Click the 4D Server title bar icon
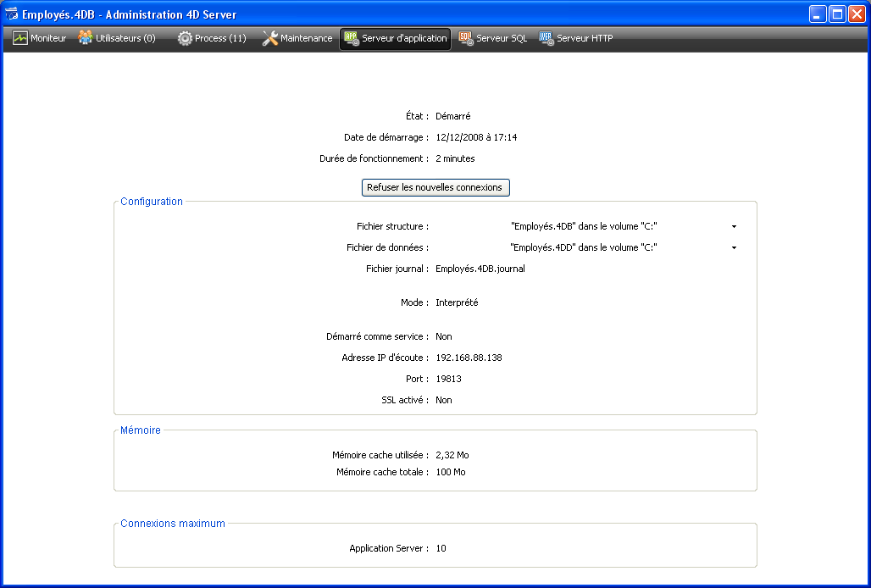The width and height of the screenshot is (871, 588). (x=12, y=14)
